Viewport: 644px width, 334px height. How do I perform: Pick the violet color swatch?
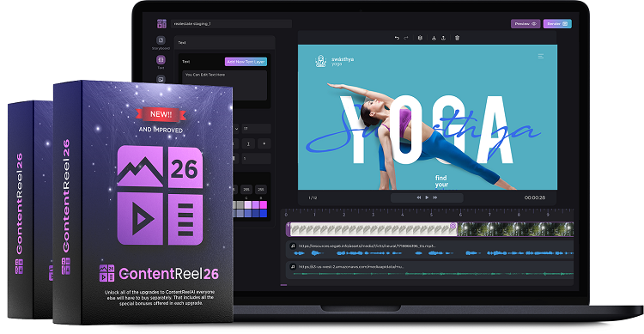coord(256,204)
